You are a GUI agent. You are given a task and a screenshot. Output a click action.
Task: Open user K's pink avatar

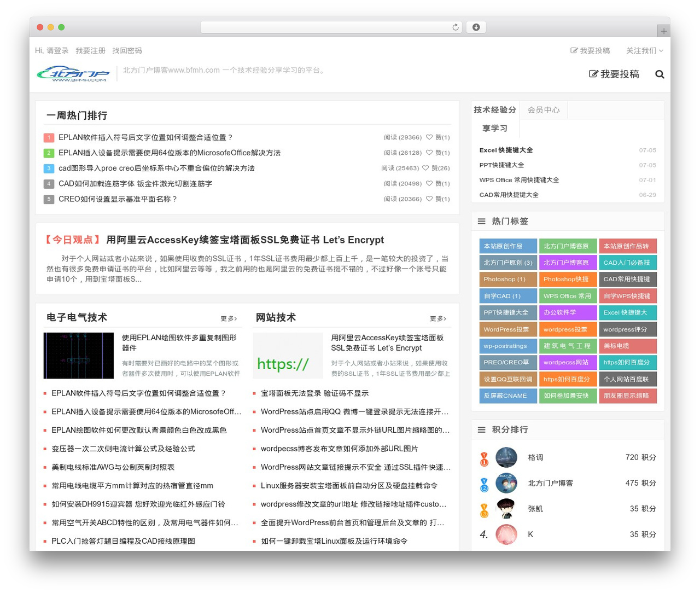click(506, 534)
